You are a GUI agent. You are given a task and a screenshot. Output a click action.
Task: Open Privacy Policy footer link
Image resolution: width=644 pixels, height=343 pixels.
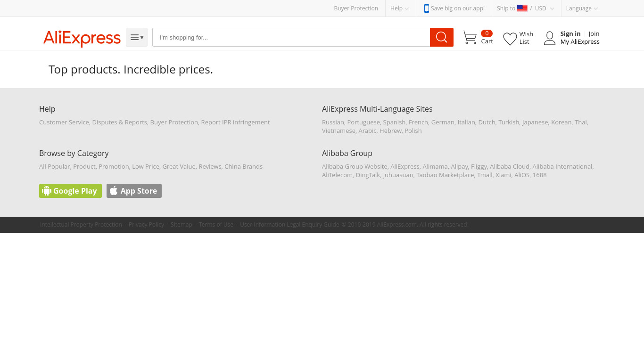[x=146, y=225]
